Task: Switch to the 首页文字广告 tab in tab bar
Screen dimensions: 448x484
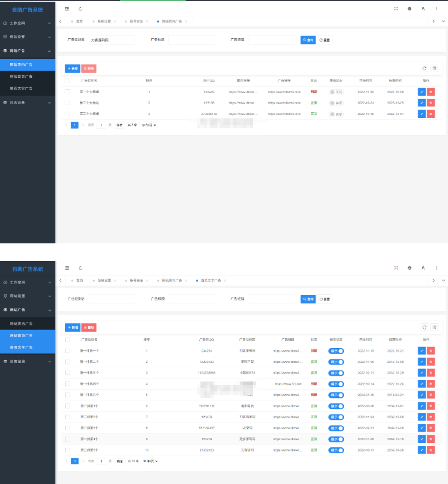Action: point(210,280)
